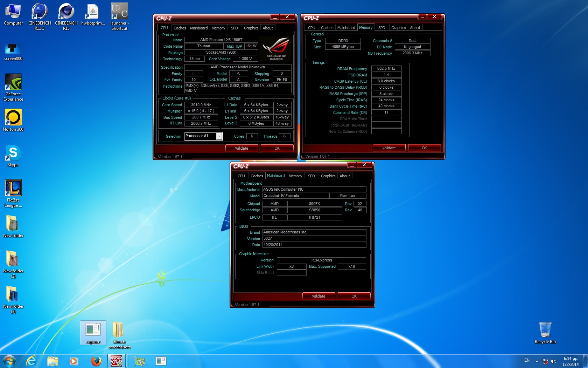
Task: Open the Computer desktop icon
Action: (x=13, y=14)
